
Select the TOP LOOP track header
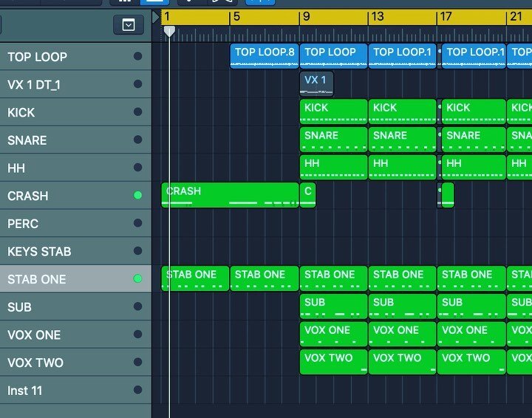point(75,57)
